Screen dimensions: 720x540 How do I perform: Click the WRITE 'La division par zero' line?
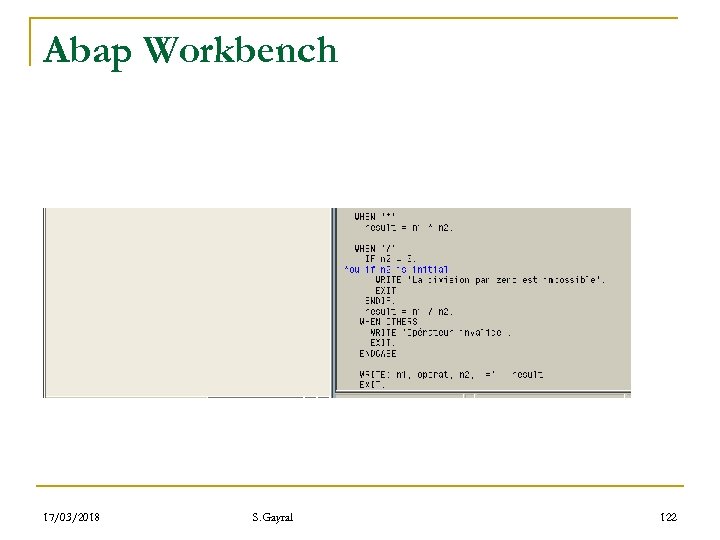pos(490,280)
